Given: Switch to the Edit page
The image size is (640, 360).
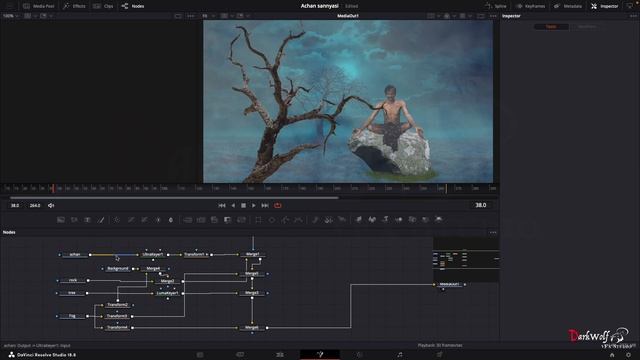Looking at the screenshot, I should click(x=280, y=355).
